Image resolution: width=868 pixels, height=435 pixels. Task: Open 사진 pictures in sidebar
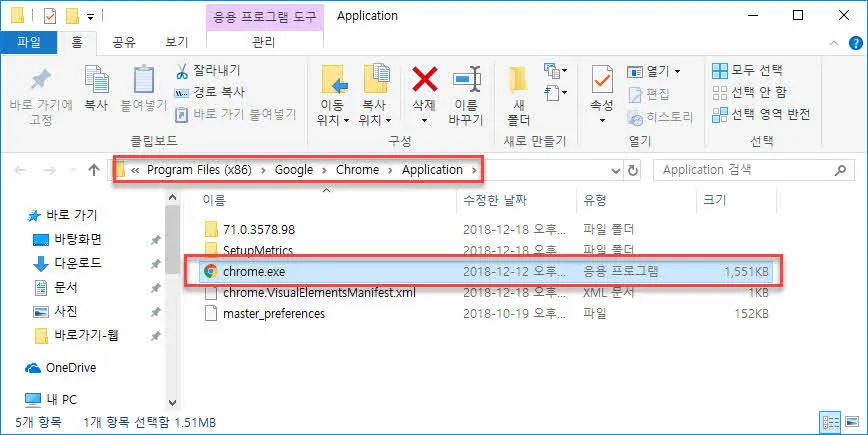coord(56,312)
